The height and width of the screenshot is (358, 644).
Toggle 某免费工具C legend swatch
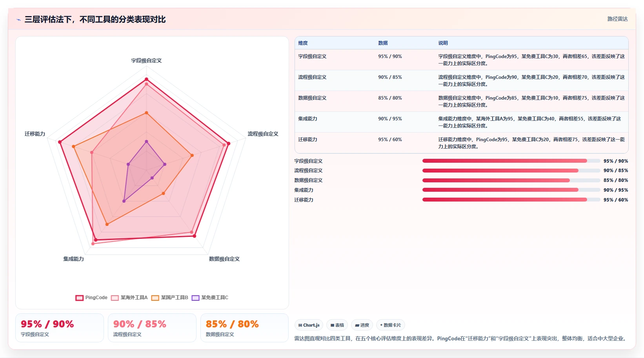pyautogui.click(x=195, y=298)
